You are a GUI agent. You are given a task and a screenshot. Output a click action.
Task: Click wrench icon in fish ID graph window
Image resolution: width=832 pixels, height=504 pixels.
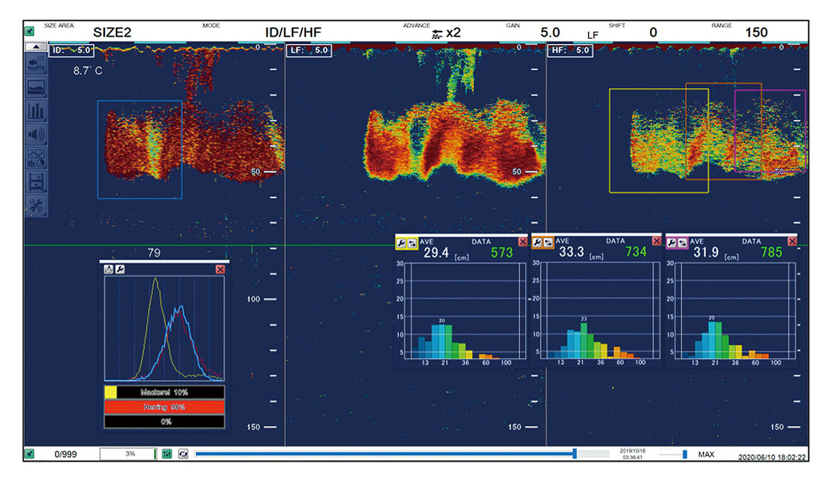(x=120, y=269)
